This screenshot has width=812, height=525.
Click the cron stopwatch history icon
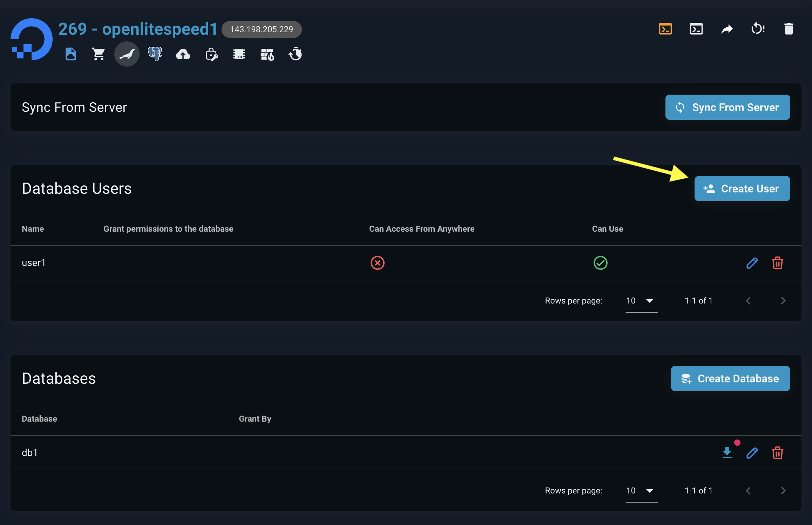(295, 54)
